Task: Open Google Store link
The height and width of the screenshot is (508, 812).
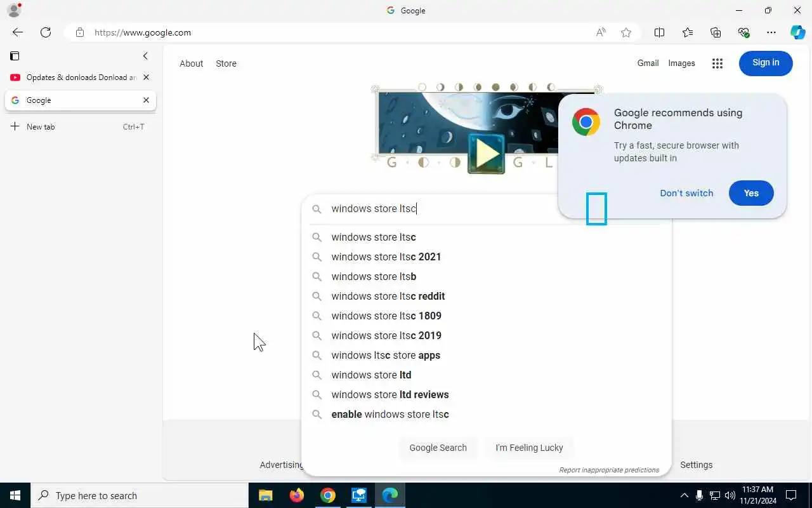Action: tap(226, 63)
